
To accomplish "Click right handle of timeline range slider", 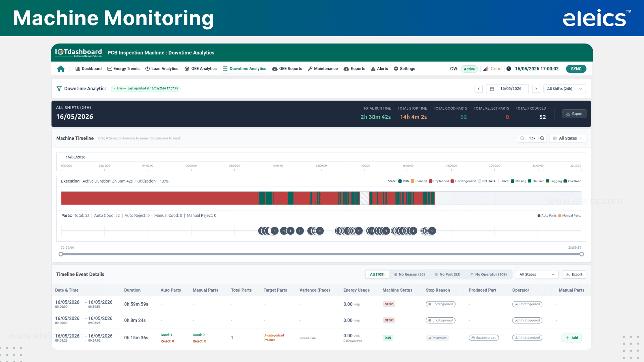I will (x=582, y=254).
